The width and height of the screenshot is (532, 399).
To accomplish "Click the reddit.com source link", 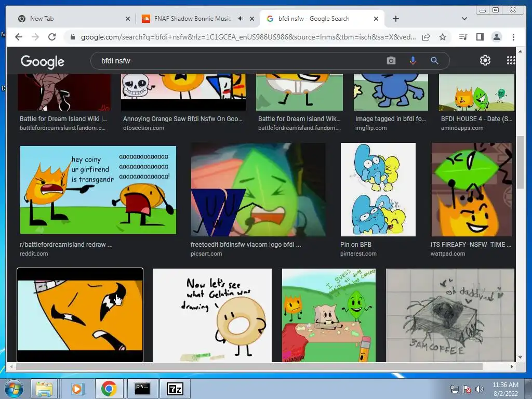I will pos(34,254).
